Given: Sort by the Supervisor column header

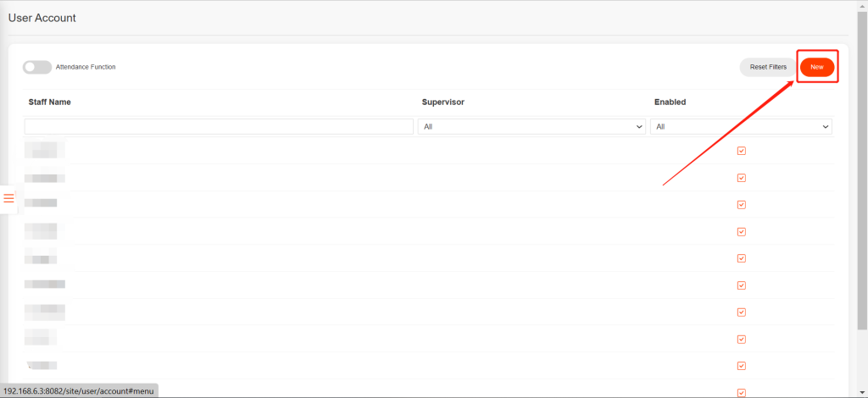Looking at the screenshot, I should click(x=442, y=102).
